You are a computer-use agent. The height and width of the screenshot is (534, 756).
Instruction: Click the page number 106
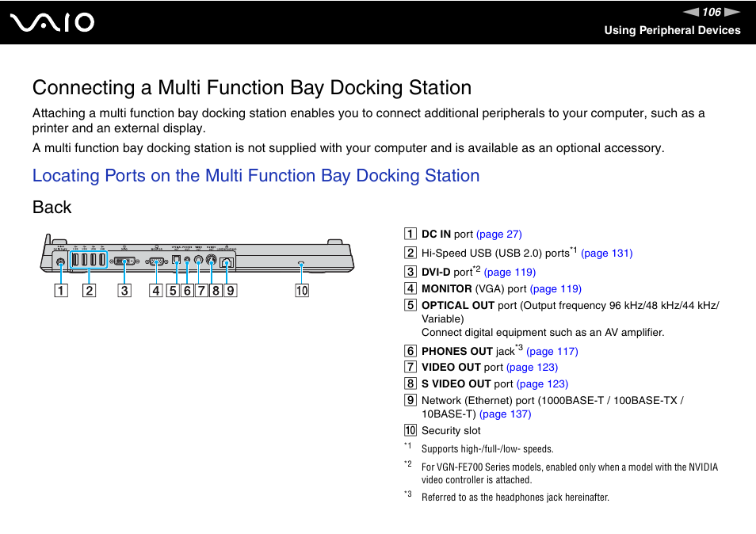click(712, 12)
